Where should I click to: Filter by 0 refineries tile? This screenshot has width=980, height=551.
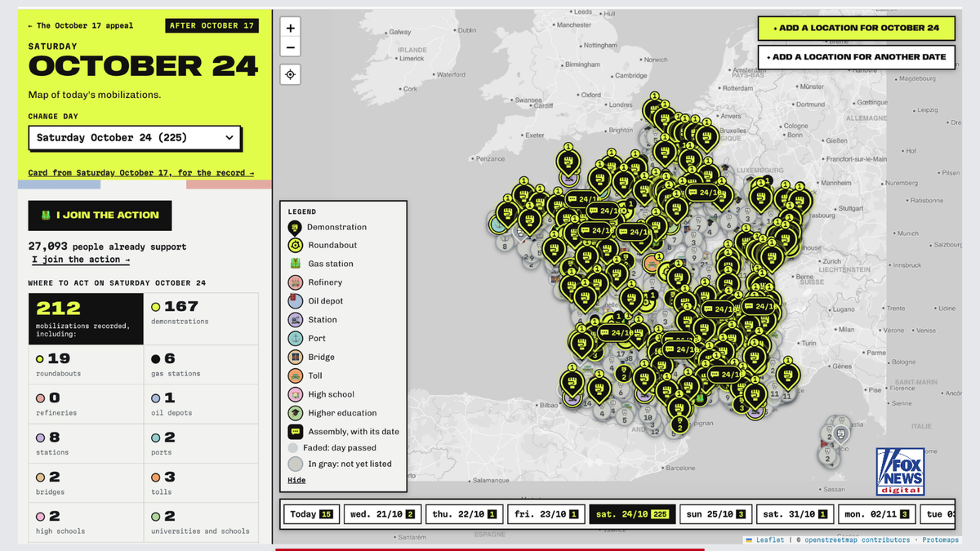86,403
